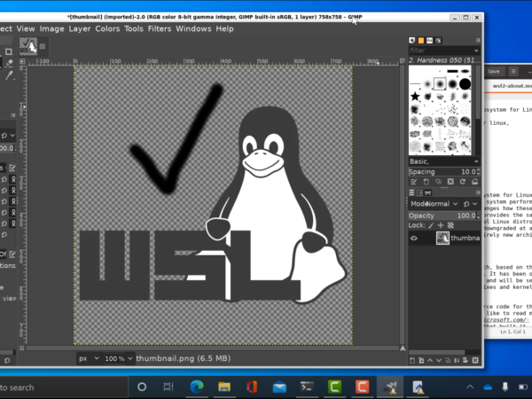
Task: Click the brush filter field
Action: (441, 51)
